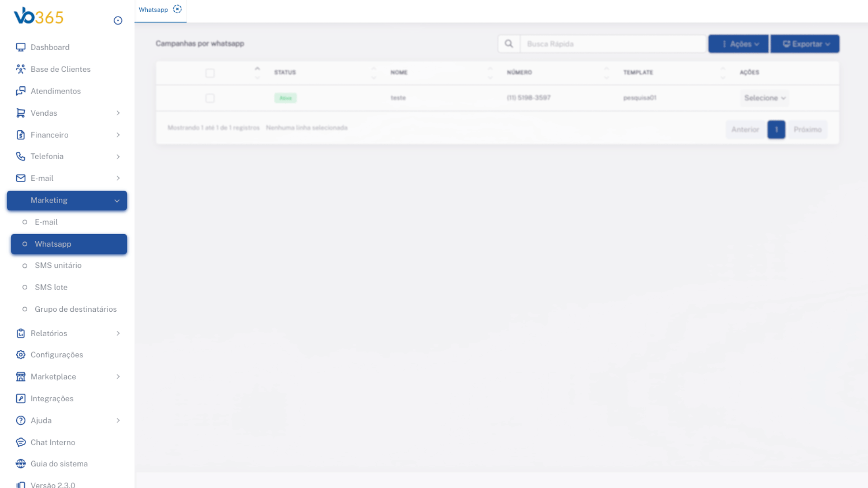Collapse the Marketing menu
This screenshot has height=488, width=868.
click(x=67, y=201)
